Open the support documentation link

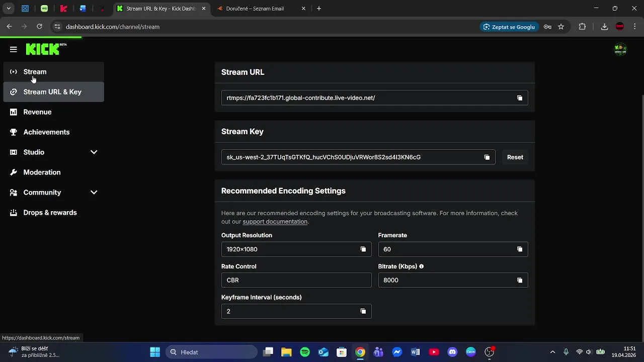pyautogui.click(x=275, y=222)
